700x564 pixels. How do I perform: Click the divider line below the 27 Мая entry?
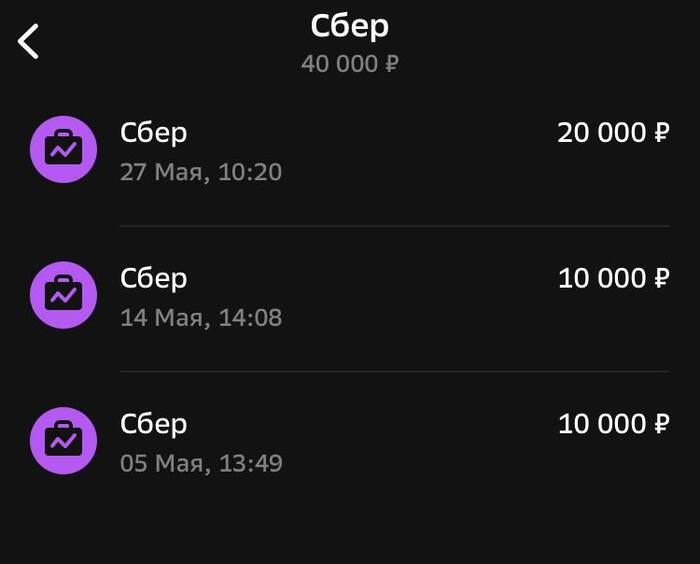click(x=394, y=226)
